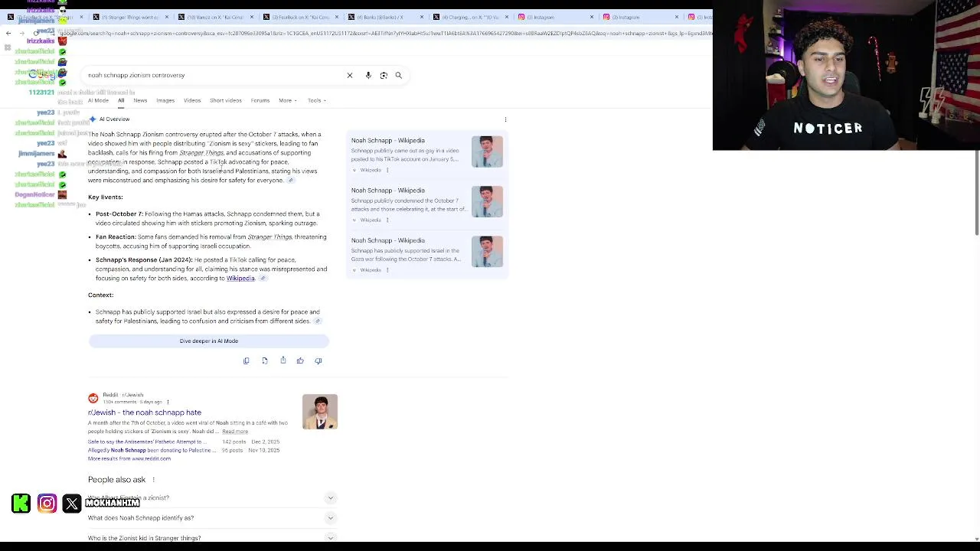This screenshot has width=980, height=551.
Task: Give the AI Overview a thumbs down
Action: click(318, 360)
